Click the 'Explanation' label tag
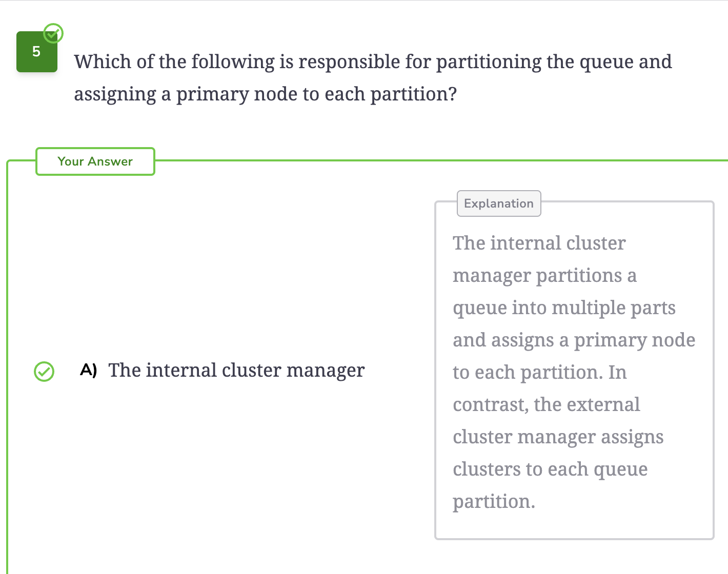 (499, 203)
